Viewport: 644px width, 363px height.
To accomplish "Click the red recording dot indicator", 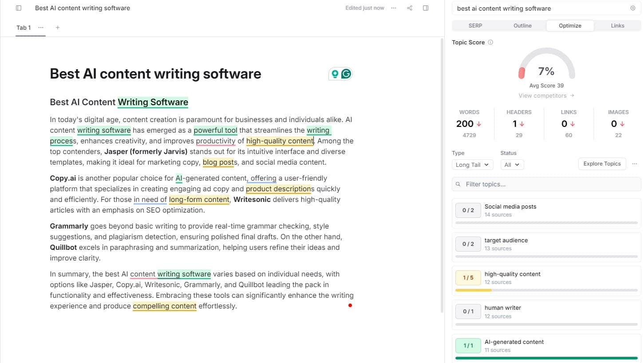I will coord(350,305).
